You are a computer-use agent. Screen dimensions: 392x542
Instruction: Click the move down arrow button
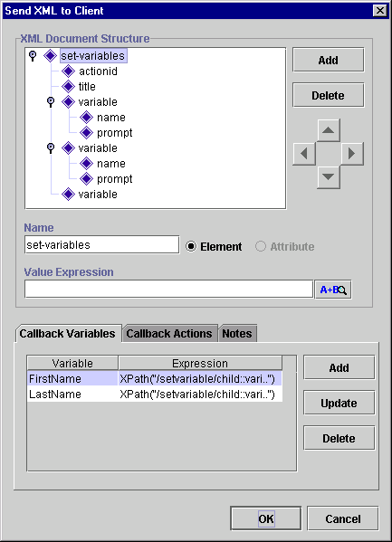click(329, 177)
